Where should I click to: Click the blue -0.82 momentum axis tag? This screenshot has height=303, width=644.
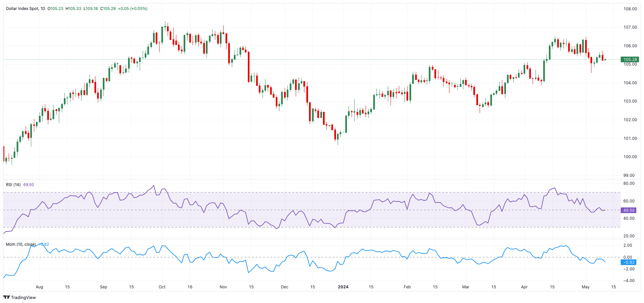pos(628,262)
